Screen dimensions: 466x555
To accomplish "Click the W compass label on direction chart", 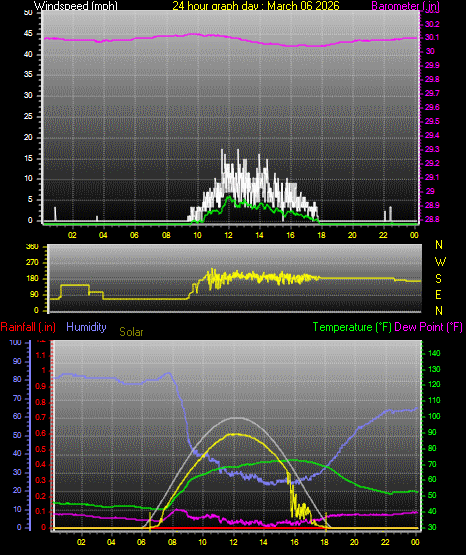I will 440,262.
